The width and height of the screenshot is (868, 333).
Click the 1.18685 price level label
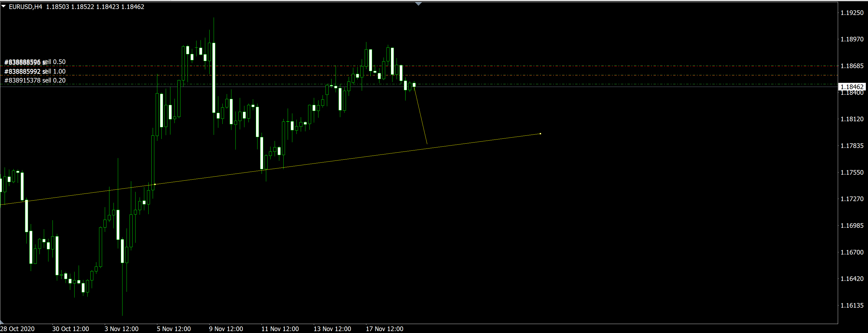click(x=852, y=66)
